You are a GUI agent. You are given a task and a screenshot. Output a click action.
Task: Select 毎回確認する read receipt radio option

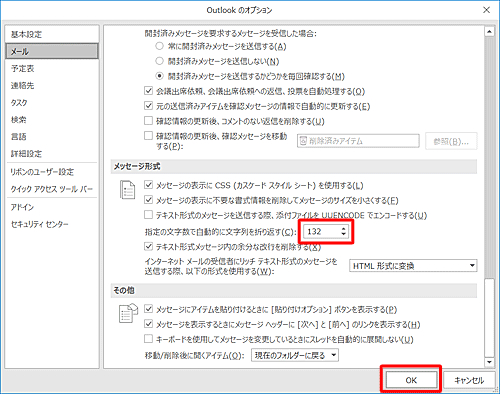click(160, 76)
